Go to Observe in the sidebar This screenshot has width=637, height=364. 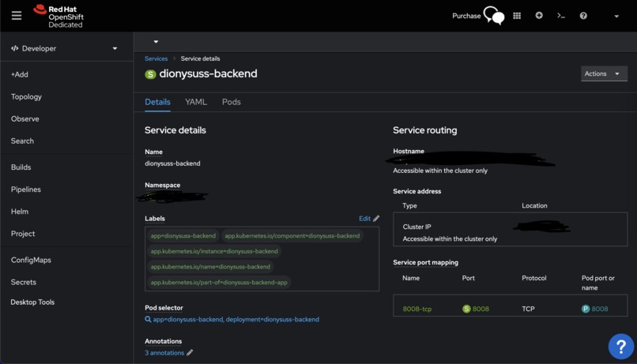click(x=25, y=119)
